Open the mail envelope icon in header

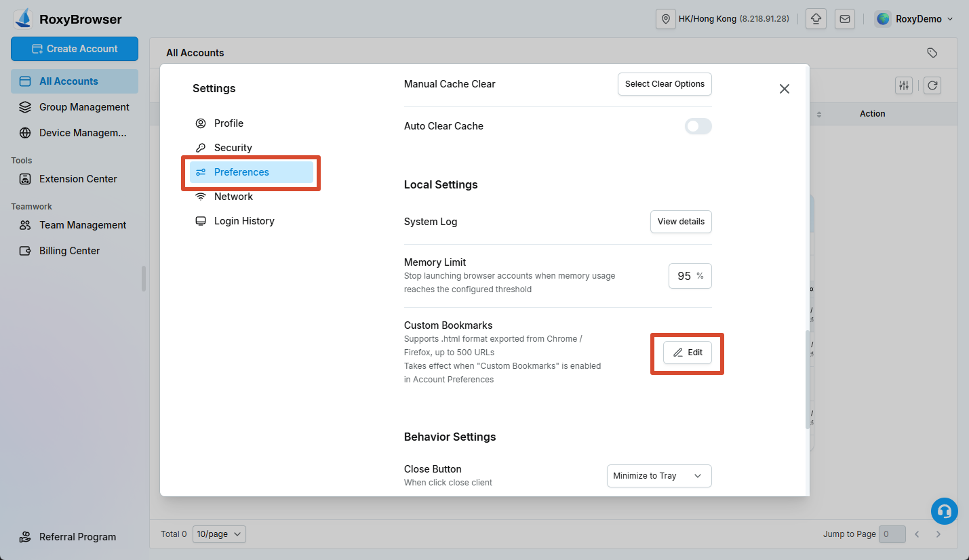tap(845, 19)
